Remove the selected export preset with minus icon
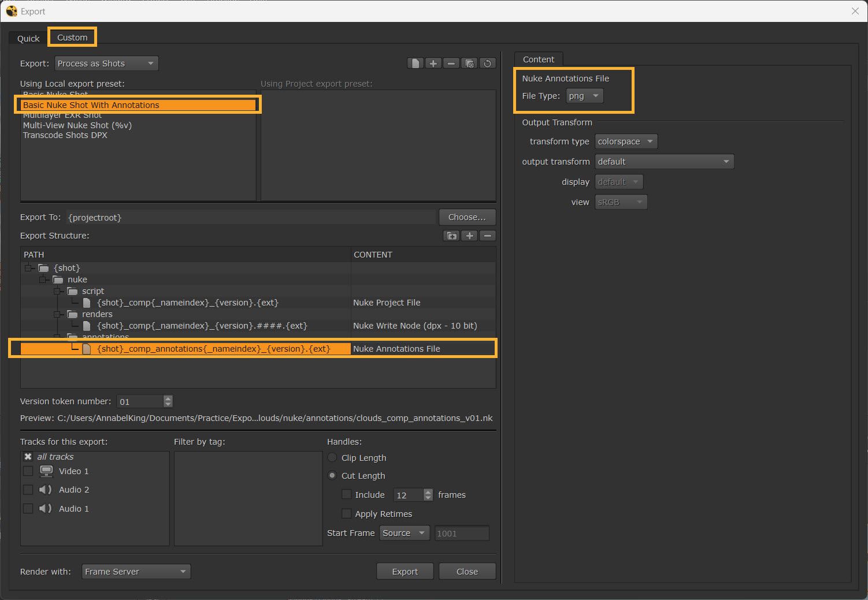This screenshot has width=868, height=600. coord(451,64)
